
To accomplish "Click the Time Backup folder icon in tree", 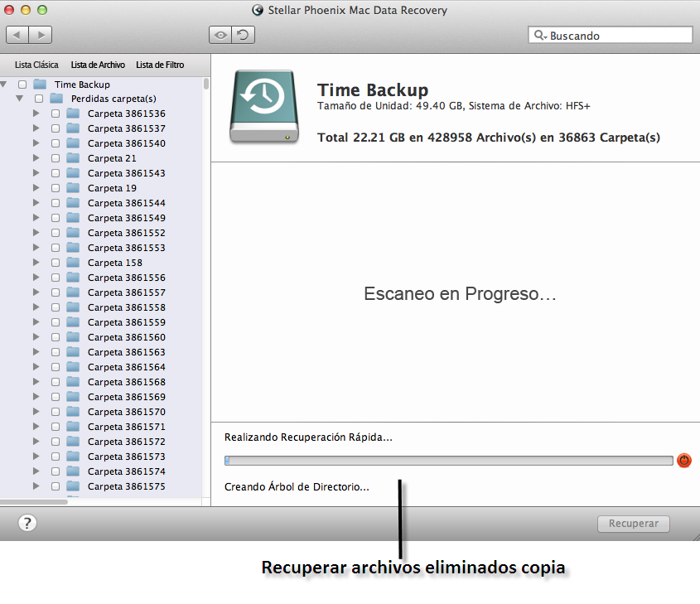I will (40, 84).
